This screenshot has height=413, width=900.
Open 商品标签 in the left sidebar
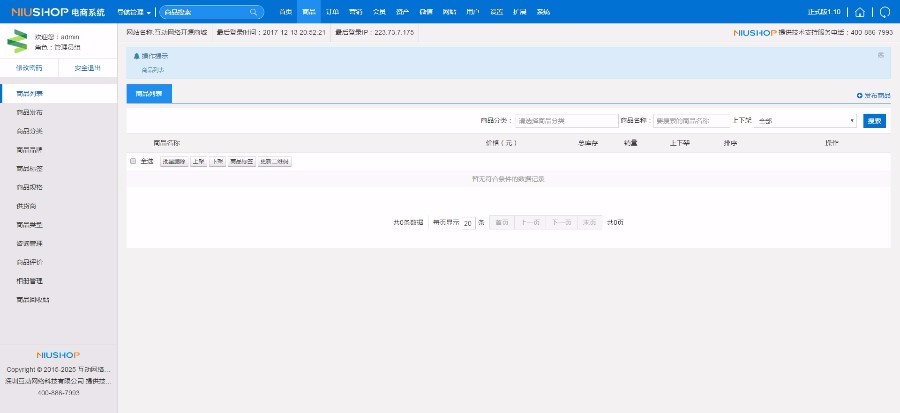pyautogui.click(x=59, y=169)
